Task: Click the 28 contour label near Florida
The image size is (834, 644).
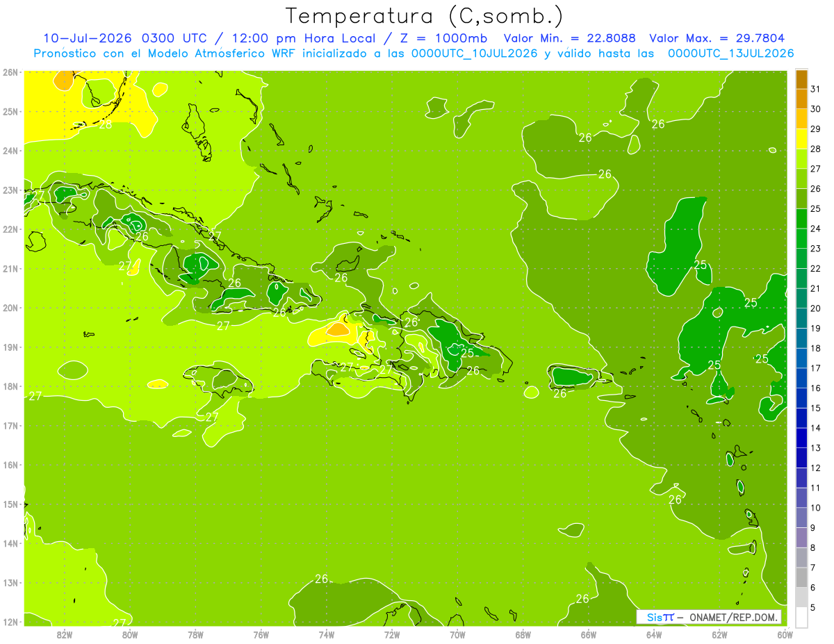Action: click(106, 124)
